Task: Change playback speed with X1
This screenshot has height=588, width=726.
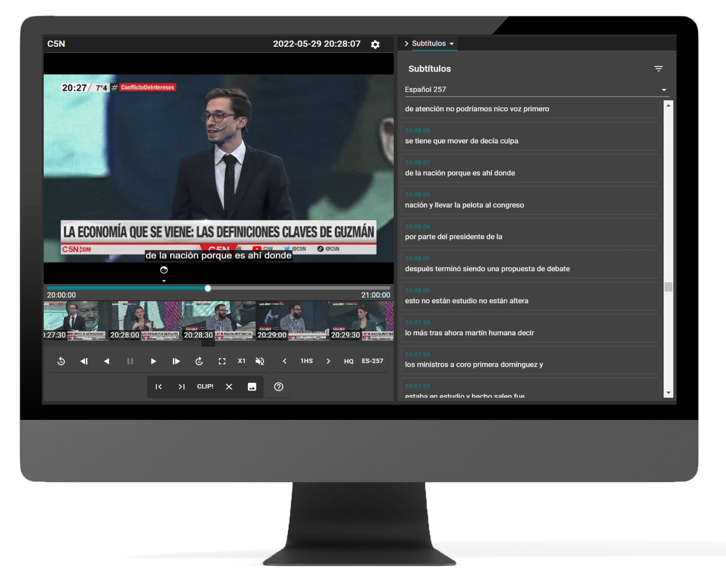Action: [x=242, y=361]
